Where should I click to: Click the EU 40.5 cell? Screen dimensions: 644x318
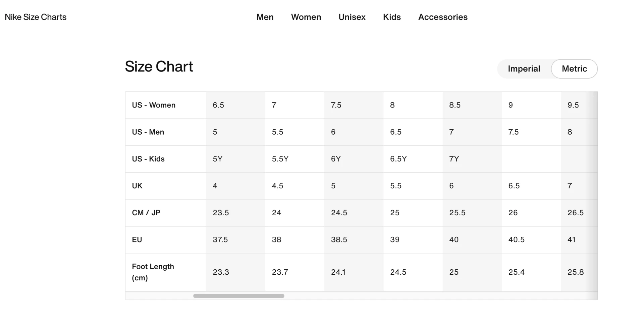pyautogui.click(x=531, y=239)
